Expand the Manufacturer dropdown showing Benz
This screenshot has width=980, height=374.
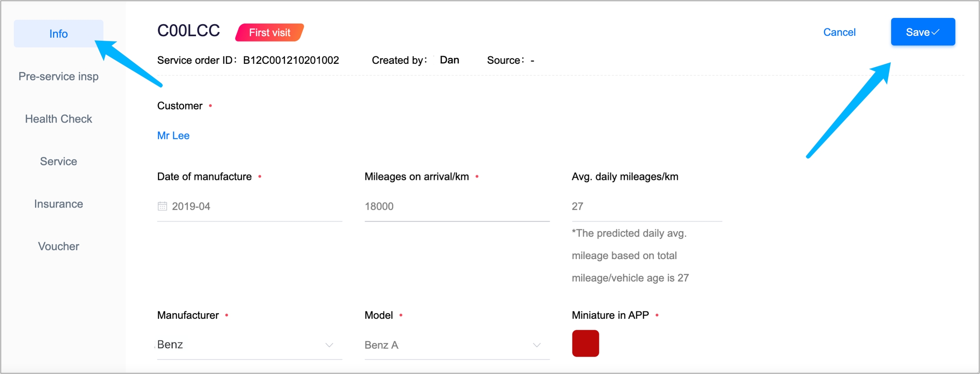[249, 345]
